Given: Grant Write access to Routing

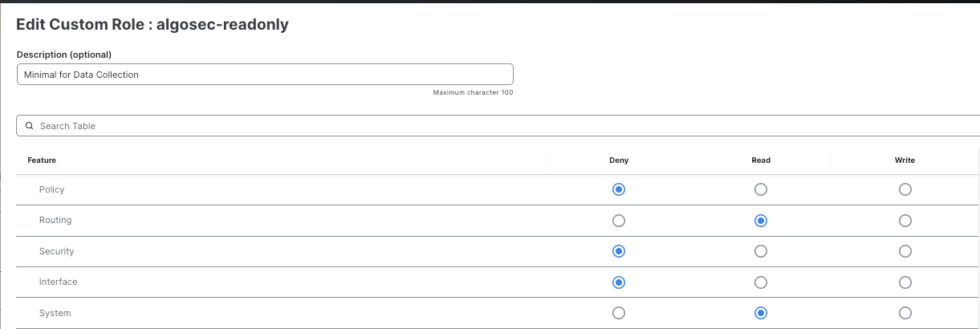Looking at the screenshot, I should 905,221.
